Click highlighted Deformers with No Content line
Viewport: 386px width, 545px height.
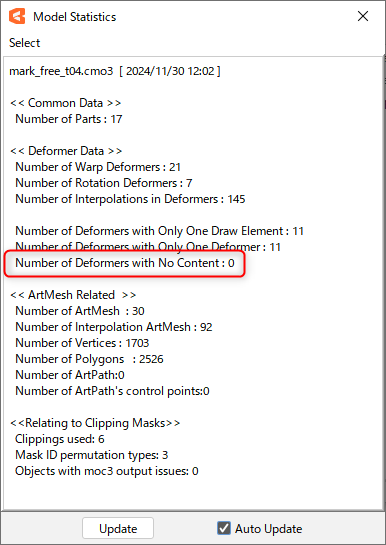[x=125, y=263]
